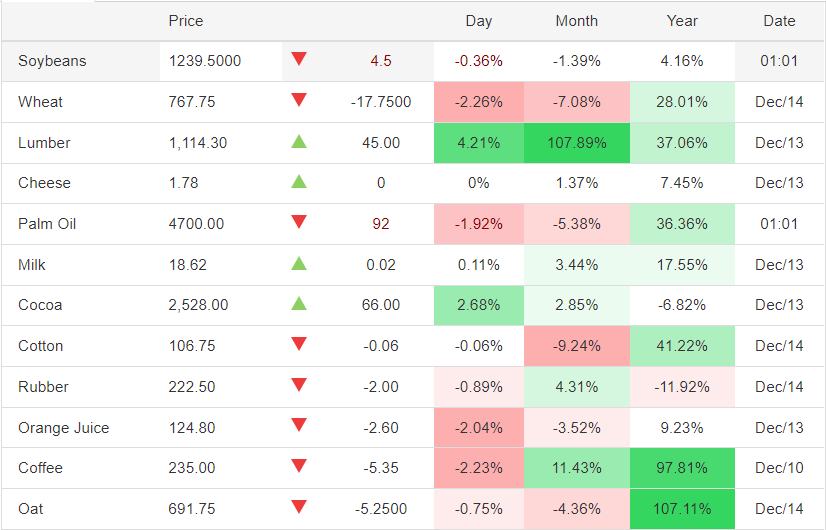Open the Orange Juice commodity link
Screen dimensions: 826x530
point(64,428)
